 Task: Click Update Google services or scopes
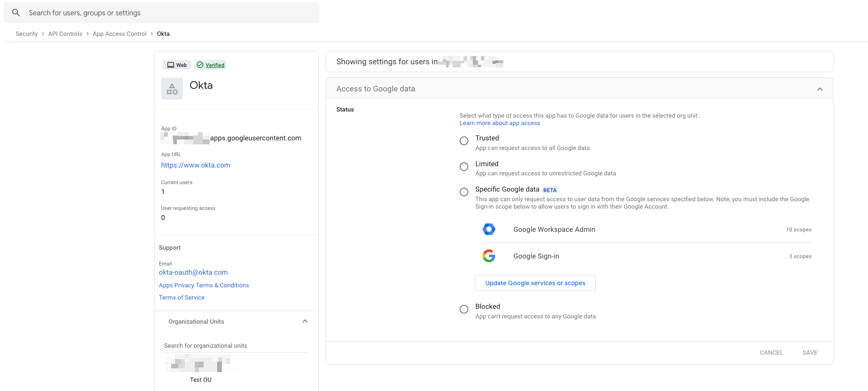(535, 283)
